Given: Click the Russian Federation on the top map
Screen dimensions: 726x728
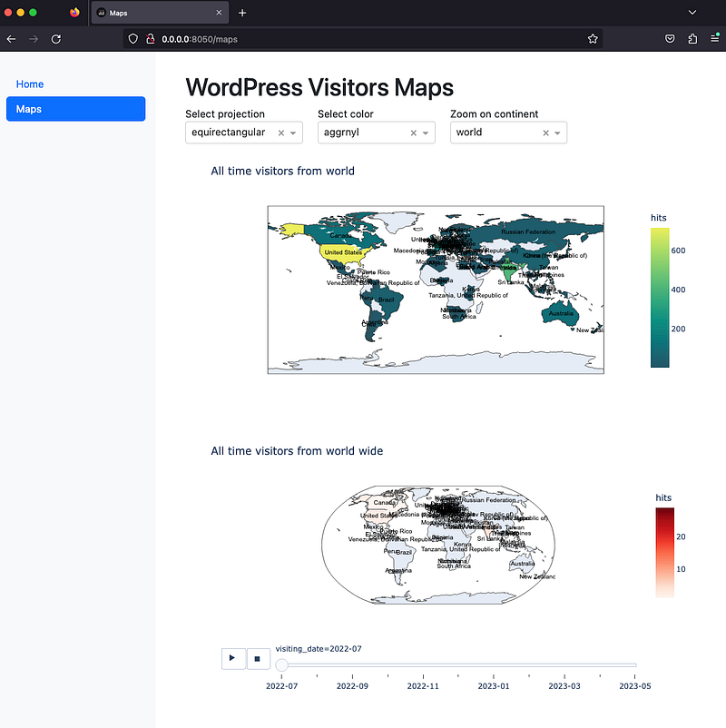Looking at the screenshot, I should [x=528, y=231].
